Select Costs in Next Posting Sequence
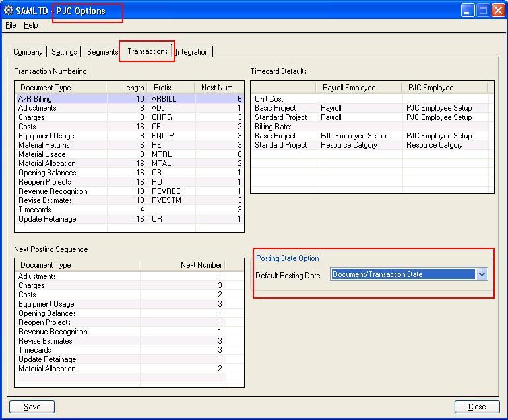The width and height of the screenshot is (508, 420). (x=121, y=295)
